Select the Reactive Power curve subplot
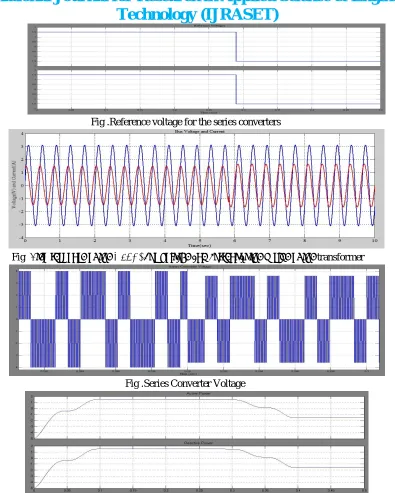 click(199, 467)
